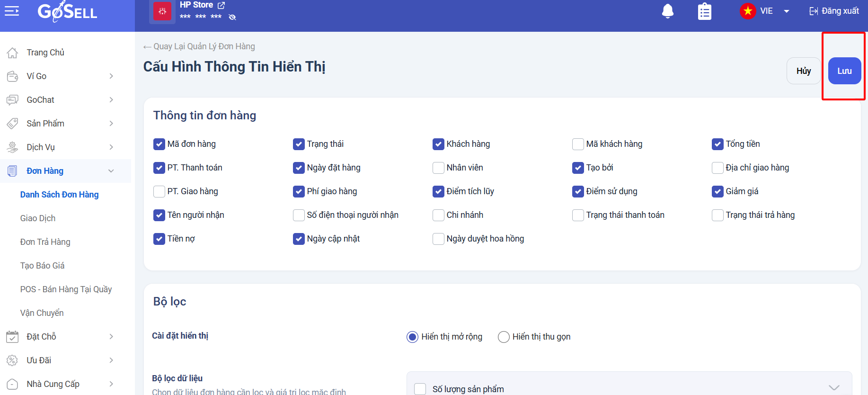Select Hiển thị mở rộng radio button
The image size is (868, 395).
point(412,337)
